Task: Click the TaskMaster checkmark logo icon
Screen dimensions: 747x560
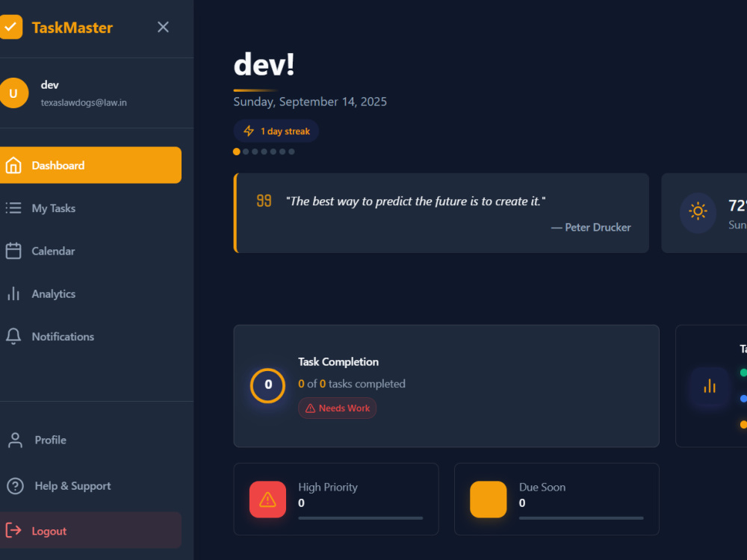Action: click(x=10, y=27)
